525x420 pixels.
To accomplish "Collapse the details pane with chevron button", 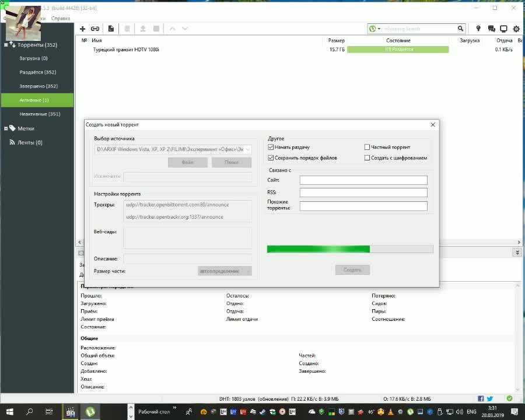I will click(517, 253).
